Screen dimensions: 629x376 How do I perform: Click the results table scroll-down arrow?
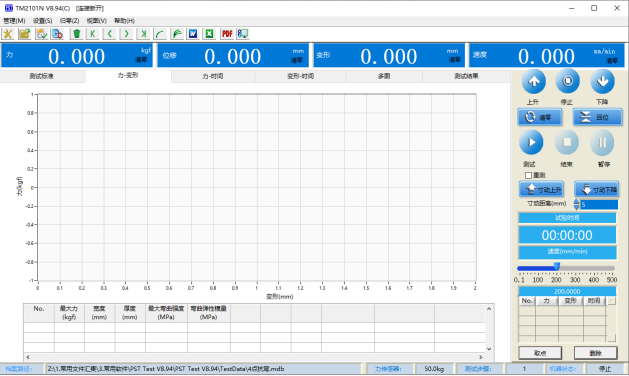pos(489,349)
